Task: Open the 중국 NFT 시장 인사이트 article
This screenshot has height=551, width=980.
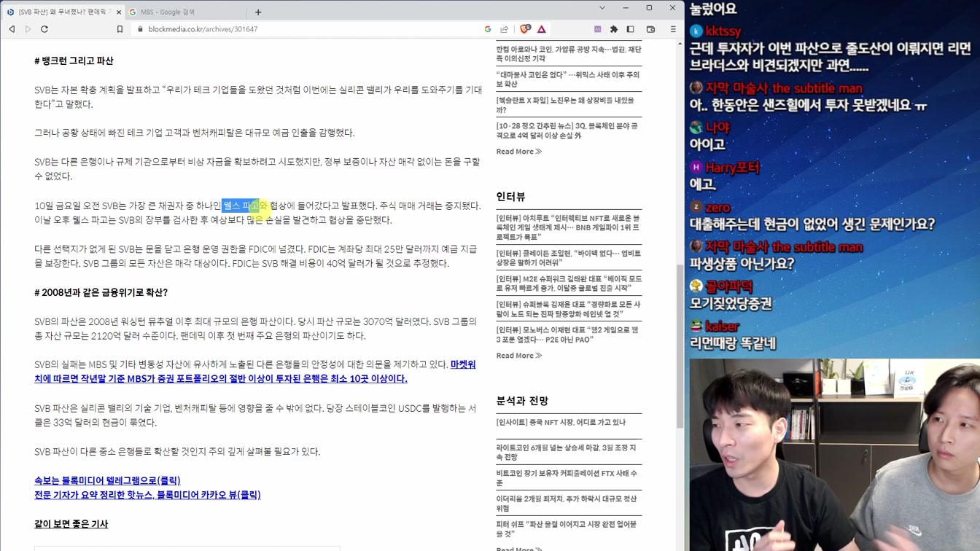Action: coord(561,422)
